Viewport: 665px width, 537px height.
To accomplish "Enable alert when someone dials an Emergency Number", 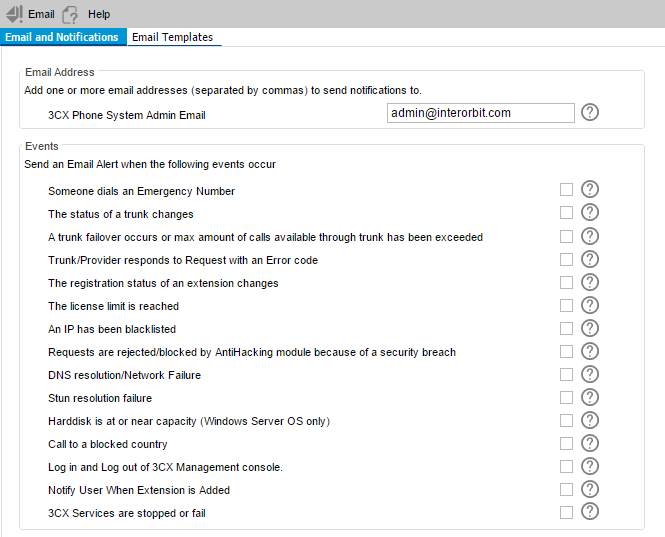I will (x=566, y=190).
